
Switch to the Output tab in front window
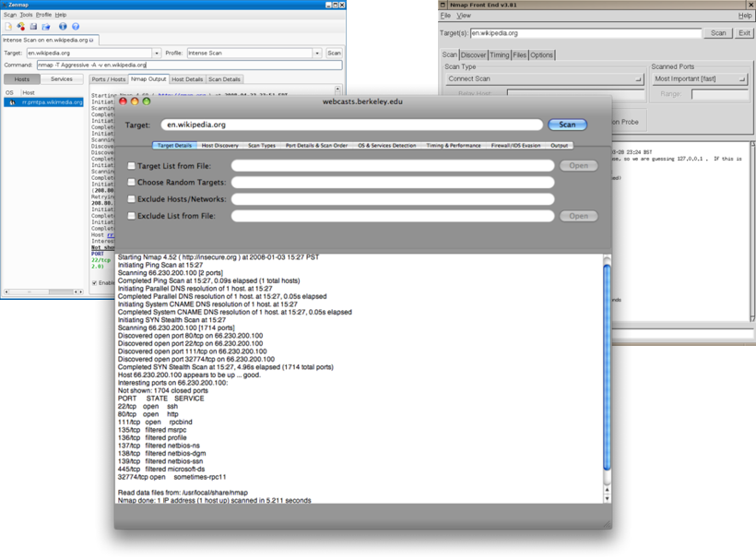point(559,145)
